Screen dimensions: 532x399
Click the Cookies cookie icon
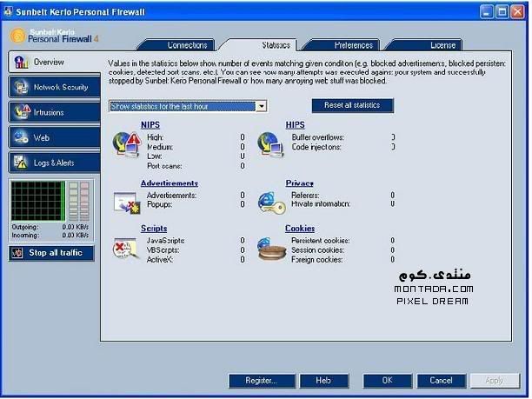click(x=271, y=249)
